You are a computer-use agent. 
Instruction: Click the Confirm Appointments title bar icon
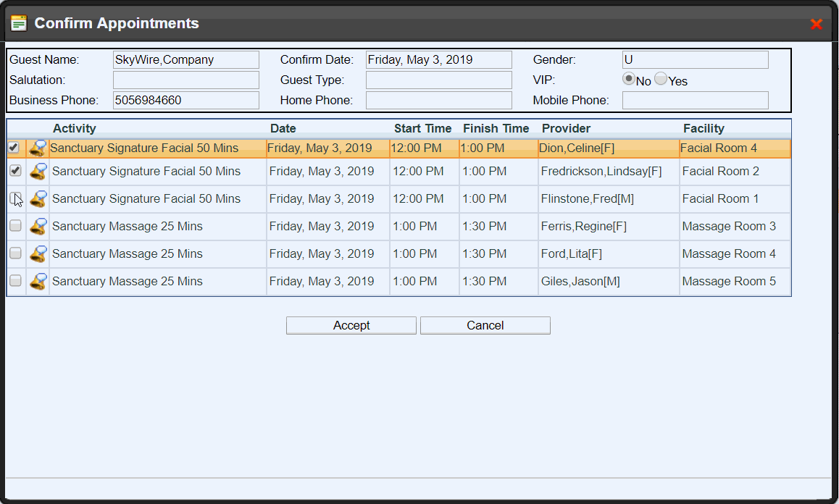(x=19, y=23)
